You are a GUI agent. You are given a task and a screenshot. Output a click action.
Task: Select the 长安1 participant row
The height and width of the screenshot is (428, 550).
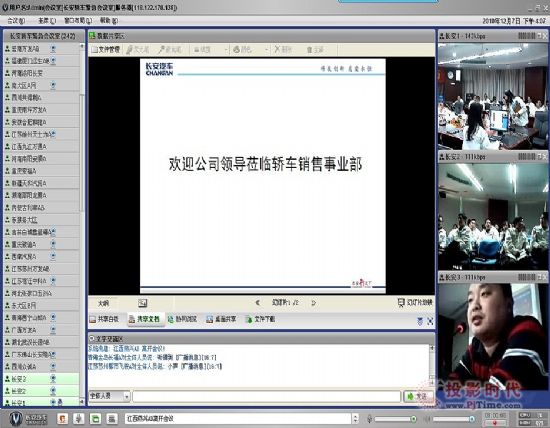(x=41, y=402)
